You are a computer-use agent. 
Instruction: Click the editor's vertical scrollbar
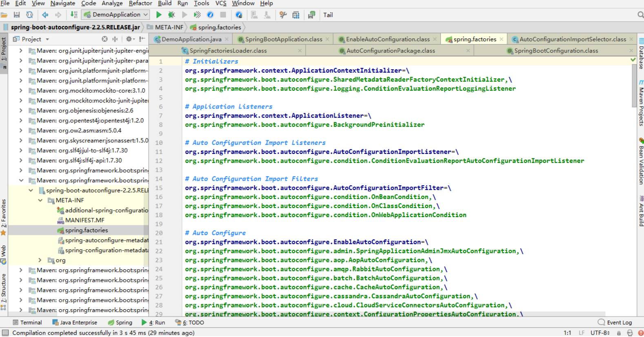point(633,86)
